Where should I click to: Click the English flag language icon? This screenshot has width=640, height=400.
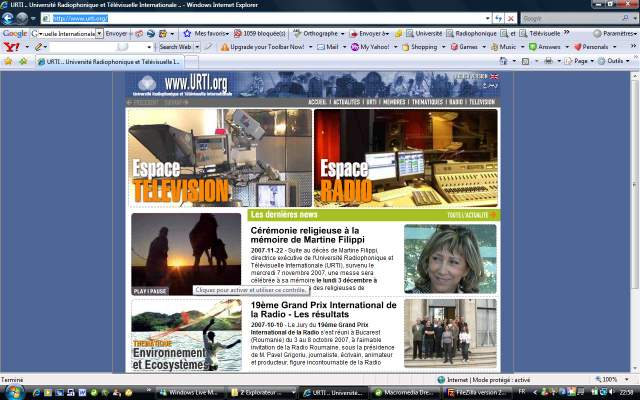pos(494,76)
